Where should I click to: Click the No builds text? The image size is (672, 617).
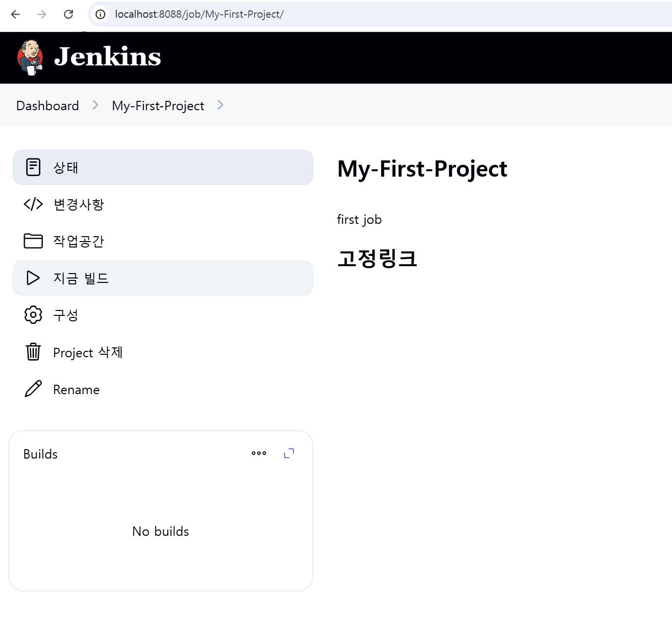(160, 531)
